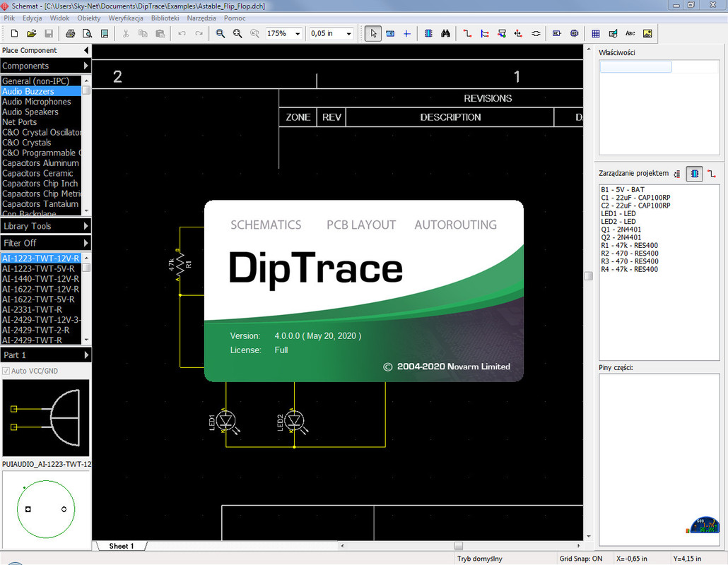Viewport: 728px width, 565px height.
Task: Select R1 - 47k - RES400 entry
Action: pos(629,245)
